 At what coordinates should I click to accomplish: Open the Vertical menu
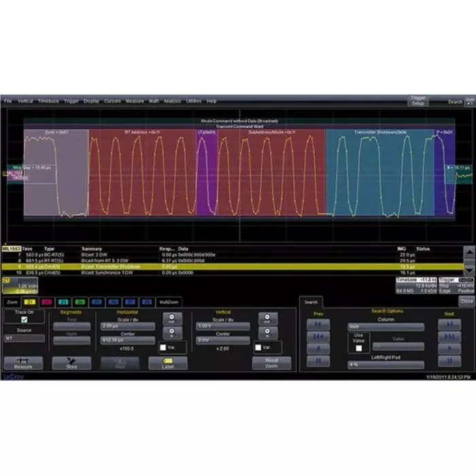(25, 101)
